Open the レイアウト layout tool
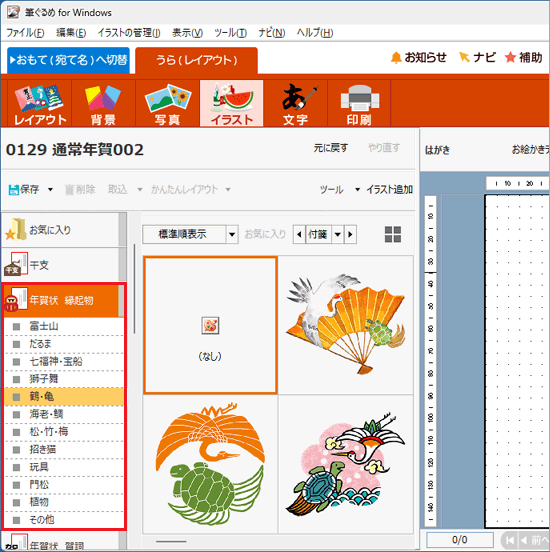The image size is (550, 552). (39, 104)
